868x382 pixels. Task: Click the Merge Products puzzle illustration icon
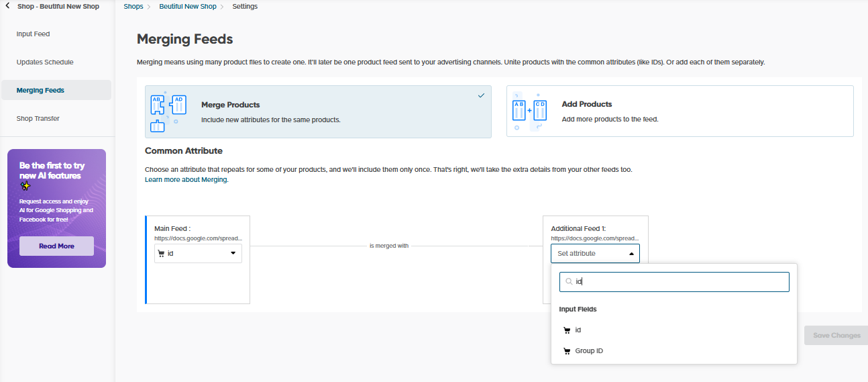(x=168, y=111)
